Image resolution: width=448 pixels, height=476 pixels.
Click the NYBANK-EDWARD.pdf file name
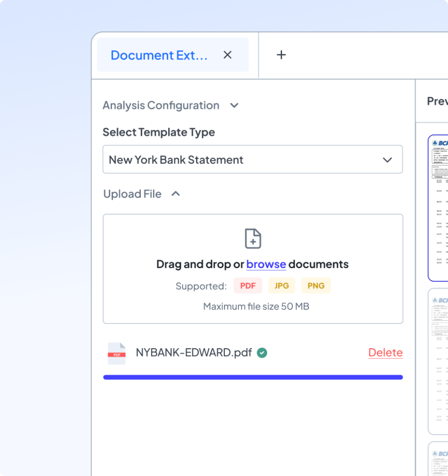(194, 353)
